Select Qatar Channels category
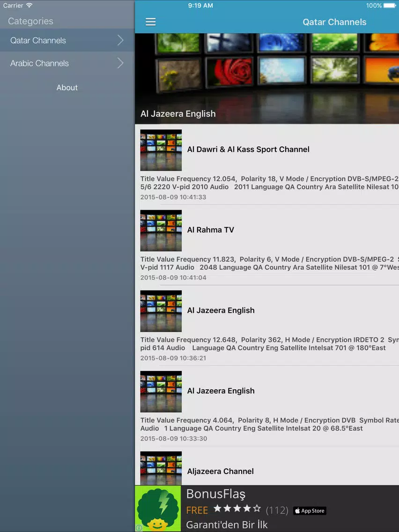 click(x=67, y=40)
